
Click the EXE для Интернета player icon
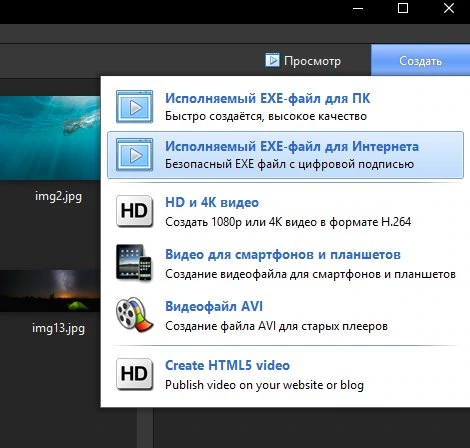tap(134, 155)
